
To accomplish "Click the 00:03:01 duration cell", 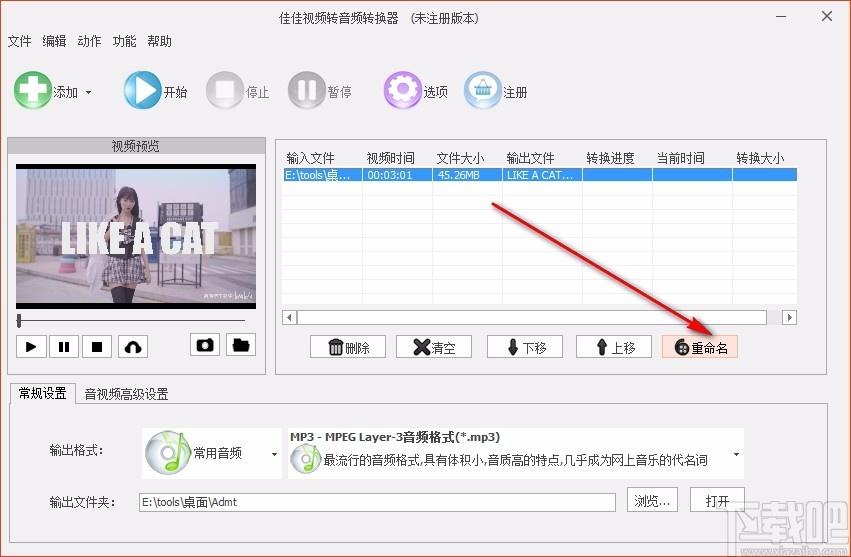I will coord(397,175).
